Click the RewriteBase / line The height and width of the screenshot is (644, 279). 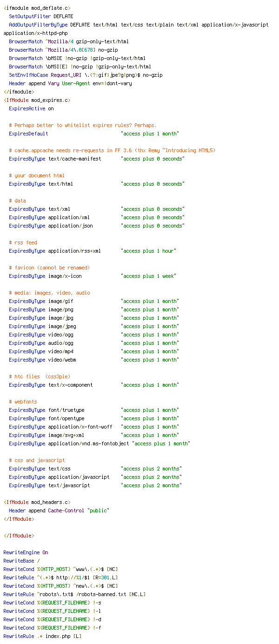21,561
